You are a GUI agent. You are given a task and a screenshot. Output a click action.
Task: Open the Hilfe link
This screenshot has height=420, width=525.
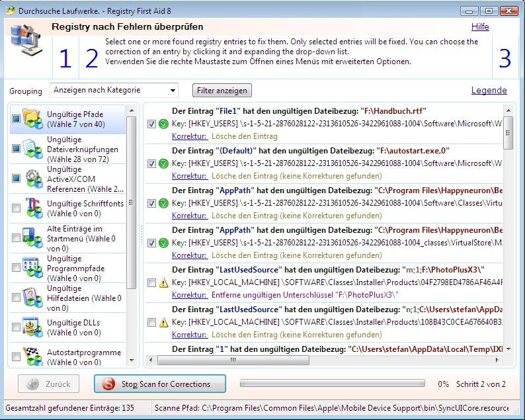click(x=480, y=27)
